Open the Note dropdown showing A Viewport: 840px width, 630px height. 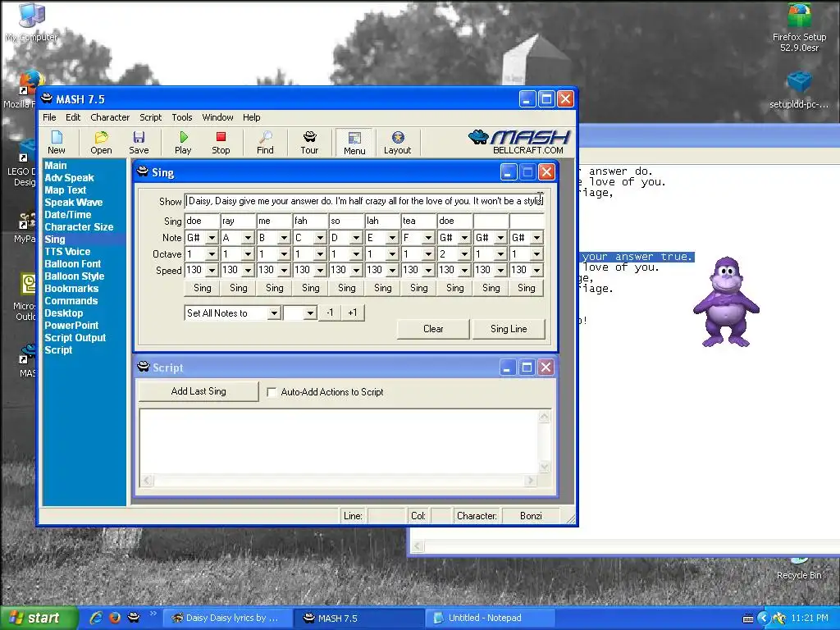248,238
